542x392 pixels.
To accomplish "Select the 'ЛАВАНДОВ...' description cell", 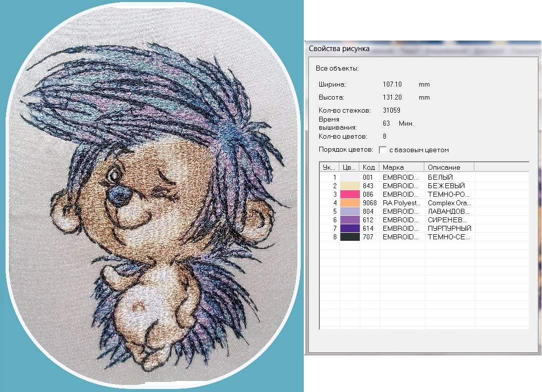I will coord(449,211).
